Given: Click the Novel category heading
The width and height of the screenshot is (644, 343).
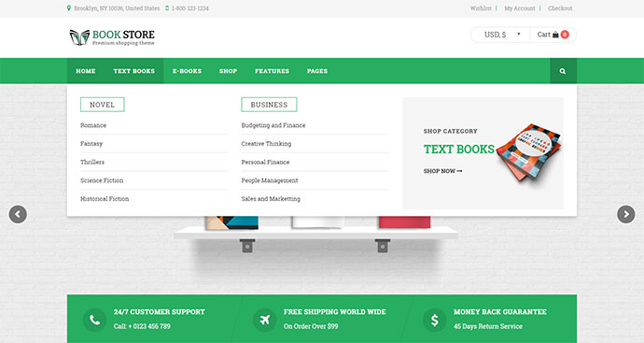Looking at the screenshot, I should (103, 105).
